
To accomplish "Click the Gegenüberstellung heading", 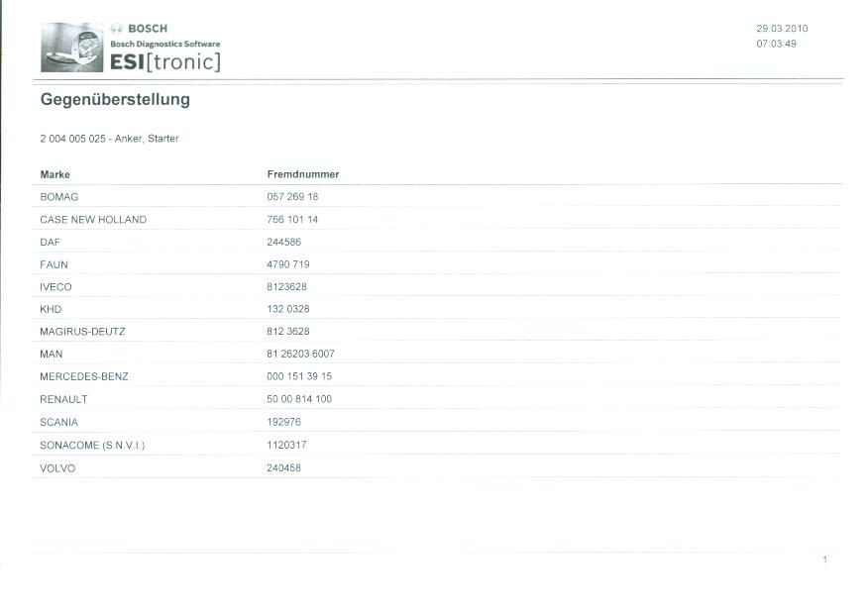I will coord(115,100).
